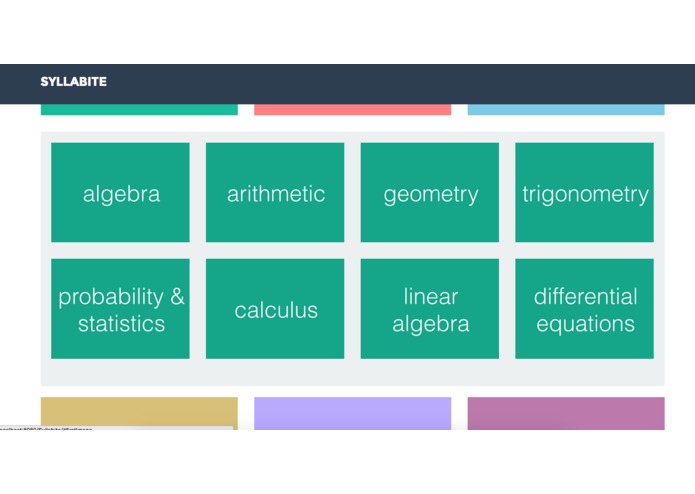Open the differential equations tile
Screen dimensions: 695x494
584,309
